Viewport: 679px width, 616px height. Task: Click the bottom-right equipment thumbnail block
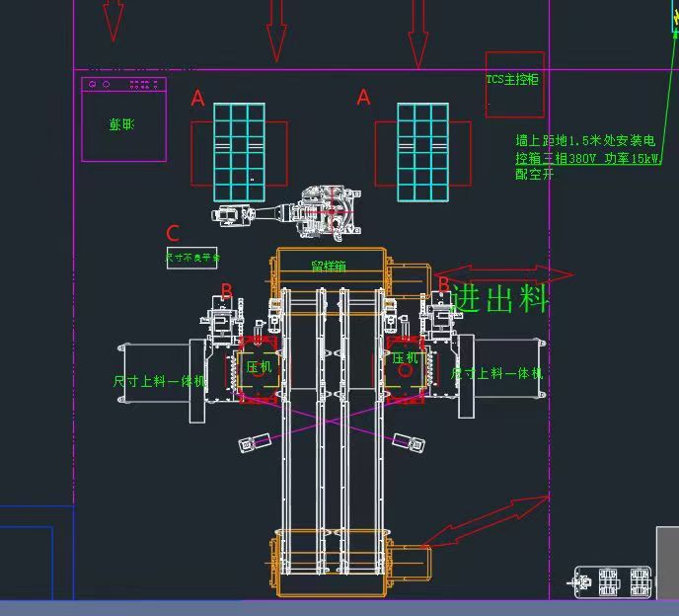coord(613,581)
